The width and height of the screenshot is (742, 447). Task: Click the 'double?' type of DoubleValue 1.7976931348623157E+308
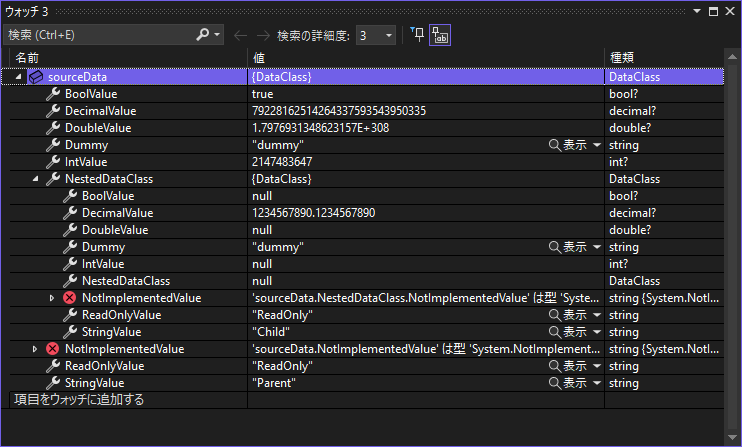click(x=630, y=128)
